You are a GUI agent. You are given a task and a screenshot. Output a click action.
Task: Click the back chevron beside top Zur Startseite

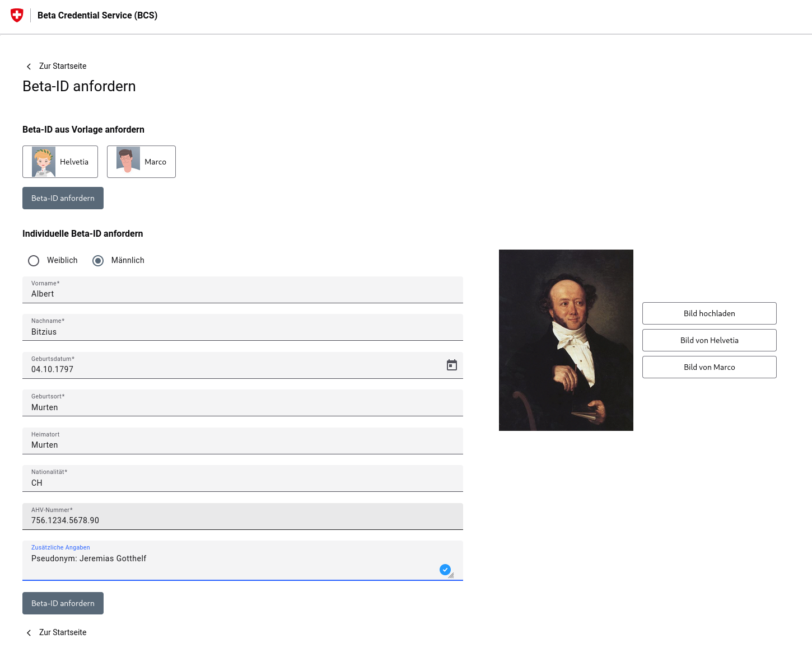coord(29,67)
